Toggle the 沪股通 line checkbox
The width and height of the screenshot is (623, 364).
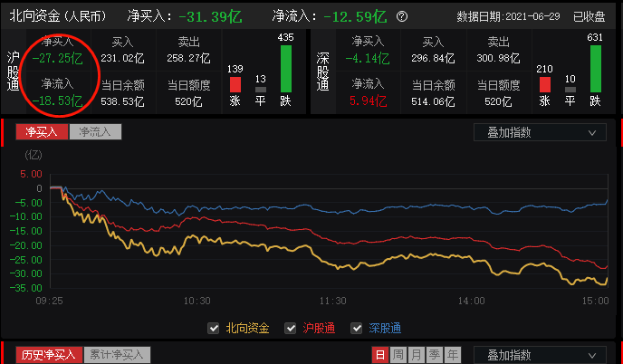[291, 328]
